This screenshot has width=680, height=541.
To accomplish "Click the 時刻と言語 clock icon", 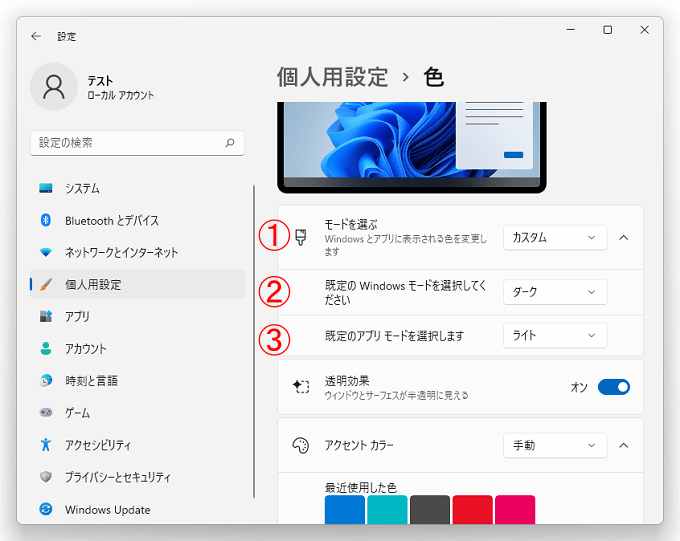I will pyautogui.click(x=46, y=380).
